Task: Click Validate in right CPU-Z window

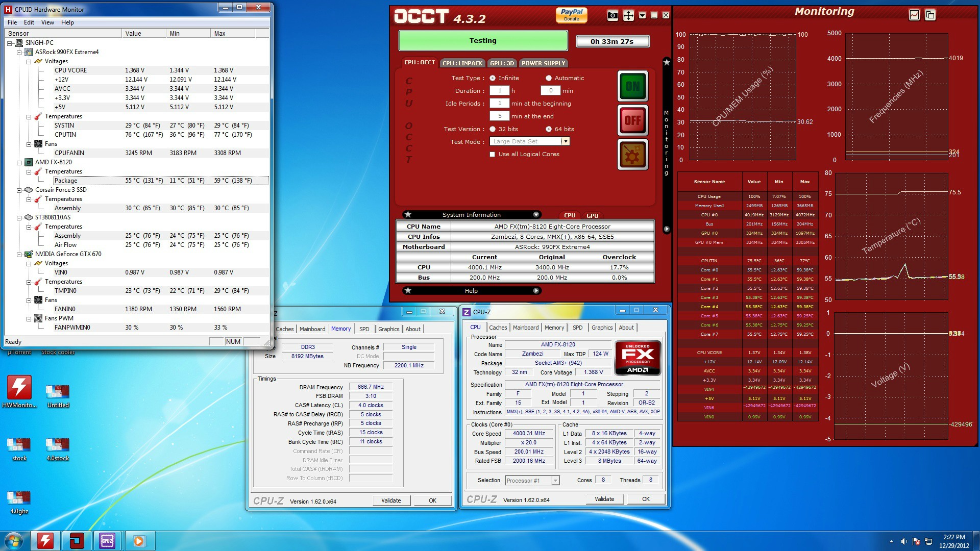Action: point(604,499)
